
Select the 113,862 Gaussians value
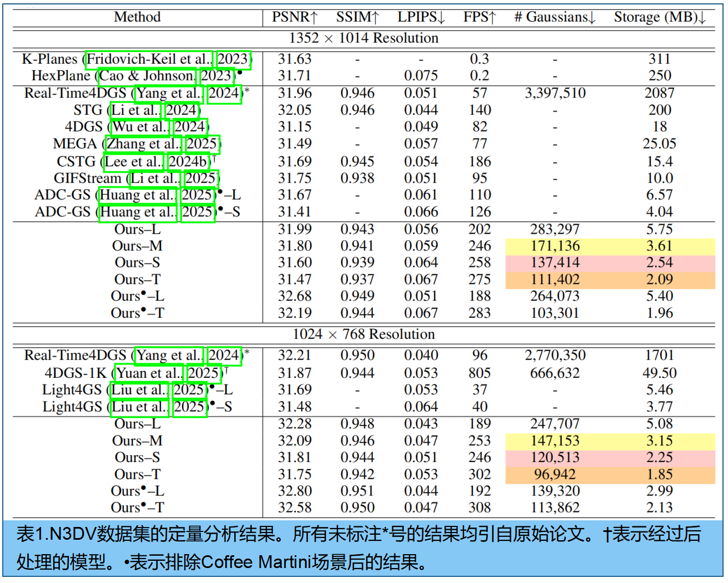555,508
